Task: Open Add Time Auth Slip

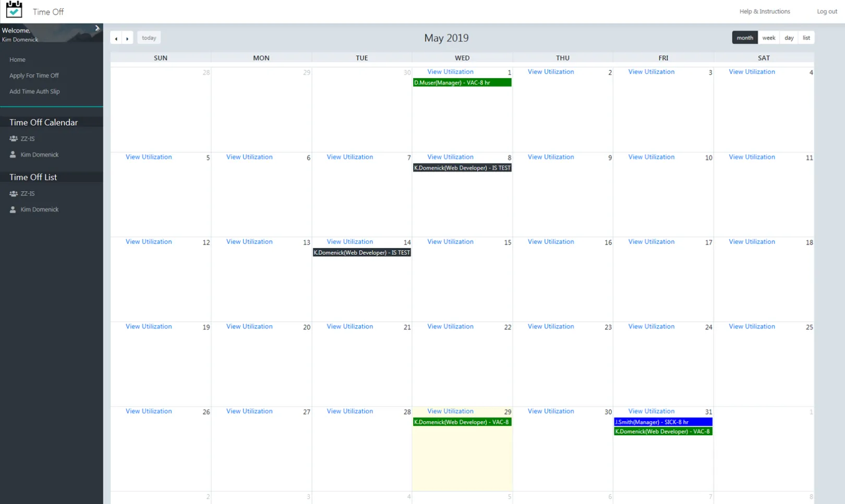Action: [x=34, y=91]
